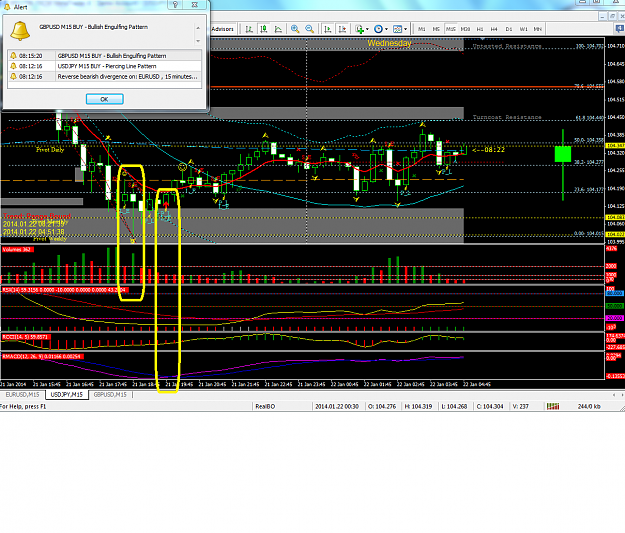Select the MN timeframe
The height and width of the screenshot is (533, 625).
pos(538,29)
